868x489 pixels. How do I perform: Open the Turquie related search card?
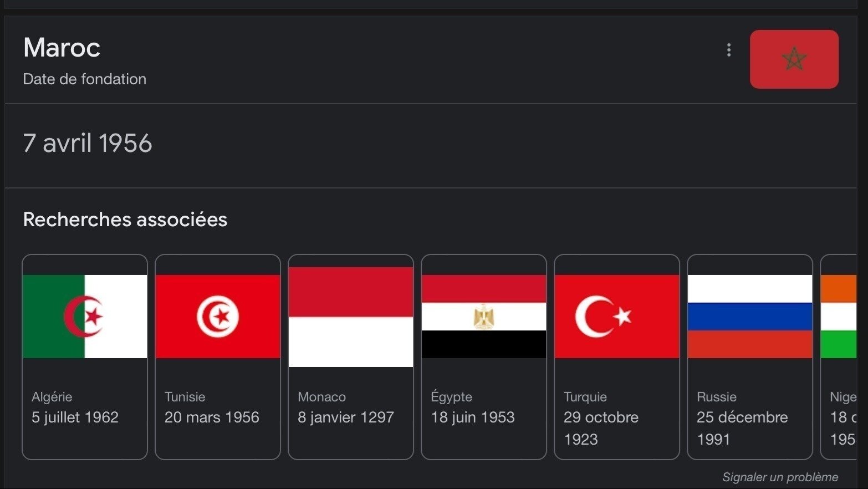coord(616,356)
